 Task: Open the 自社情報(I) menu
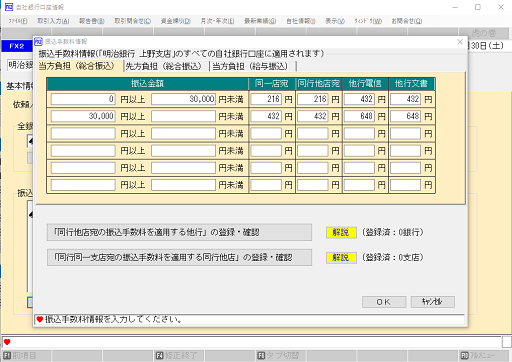(301, 21)
